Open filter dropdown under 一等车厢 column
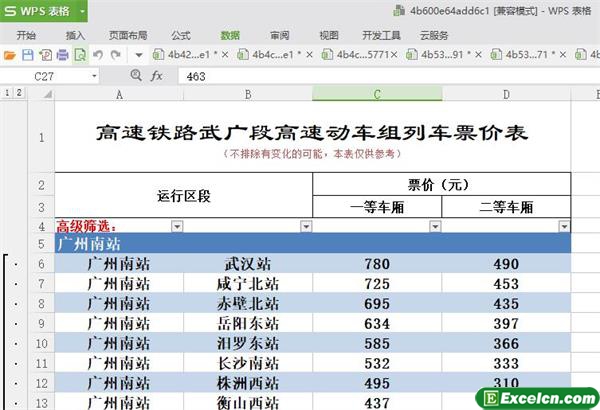Image resolution: width=600 pixels, height=410 pixels. pos(435,227)
